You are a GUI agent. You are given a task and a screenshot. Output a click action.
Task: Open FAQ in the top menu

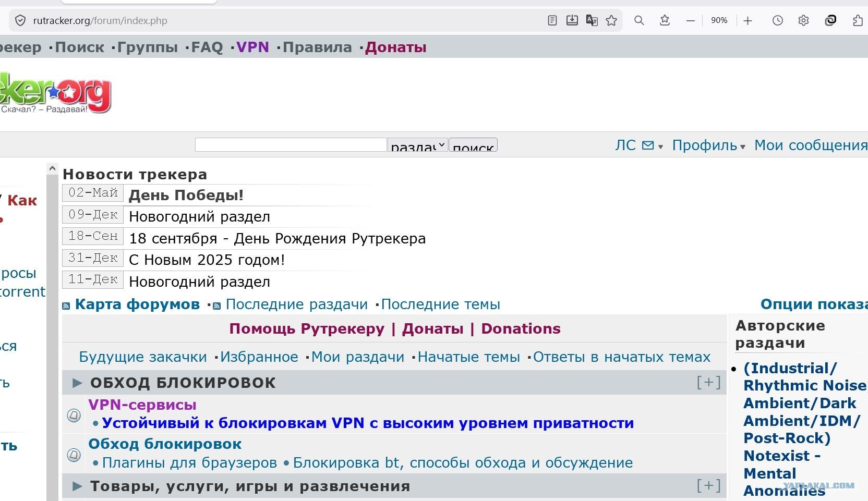[207, 47]
